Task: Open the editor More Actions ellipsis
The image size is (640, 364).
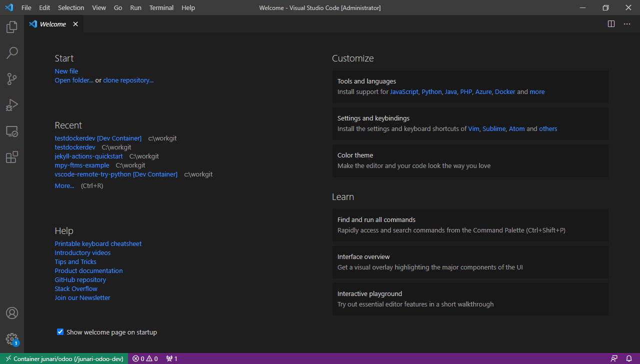Action: [627, 24]
